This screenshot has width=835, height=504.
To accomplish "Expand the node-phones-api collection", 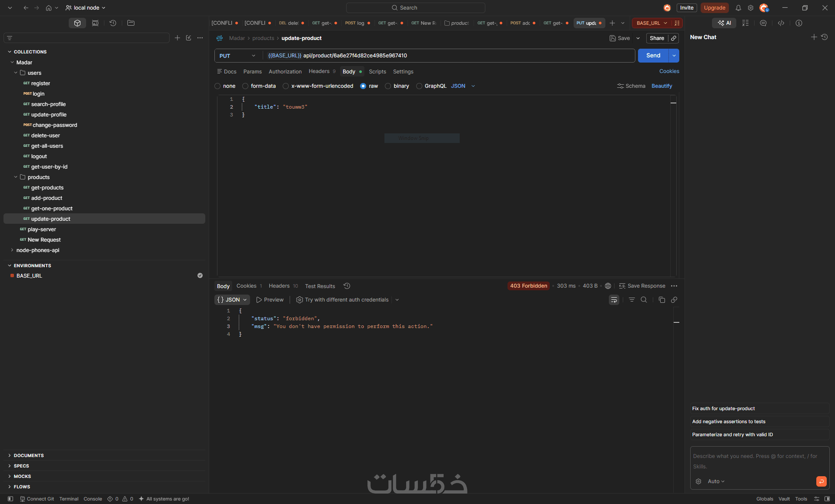I will tap(12, 250).
